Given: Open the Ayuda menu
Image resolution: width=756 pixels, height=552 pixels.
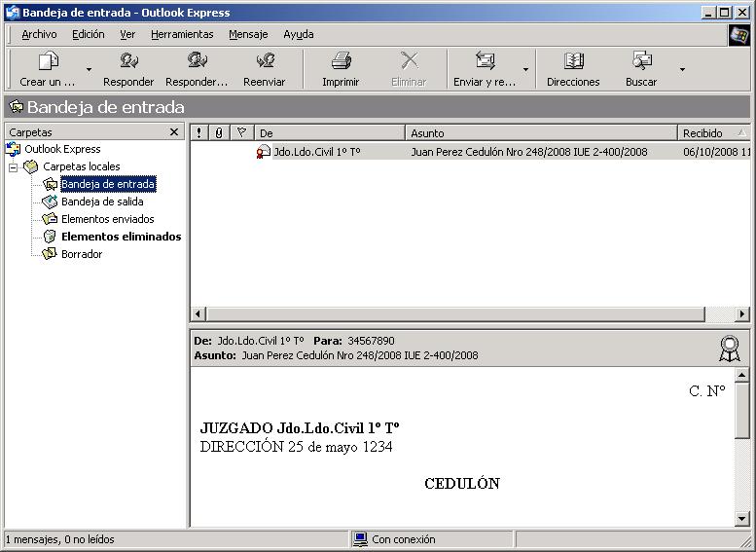Looking at the screenshot, I should pos(299,34).
